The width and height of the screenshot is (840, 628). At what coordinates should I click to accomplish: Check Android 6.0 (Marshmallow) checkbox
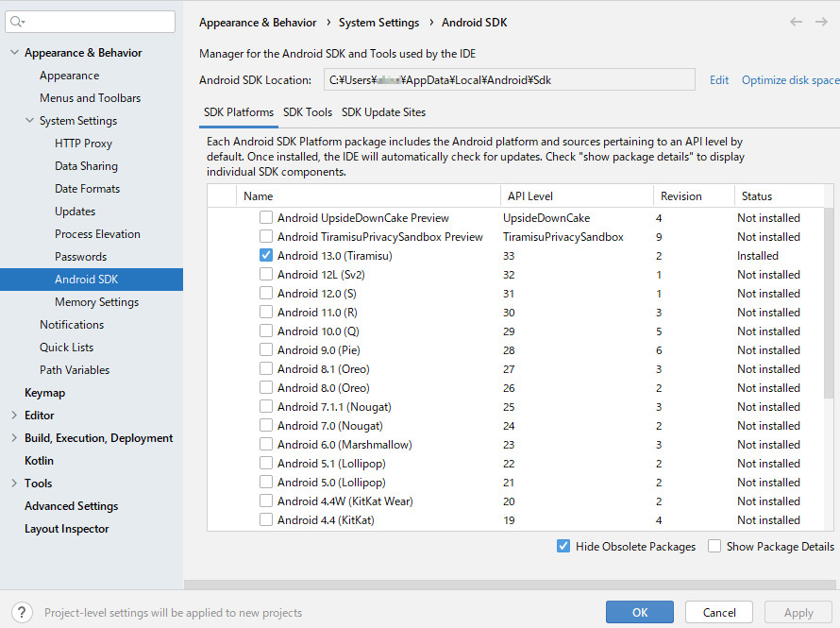click(266, 444)
